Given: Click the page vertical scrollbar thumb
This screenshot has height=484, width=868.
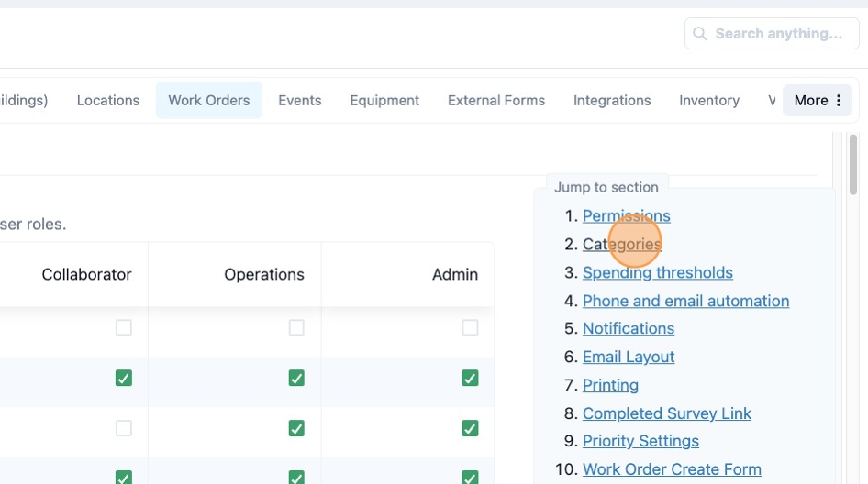Looking at the screenshot, I should point(853,164).
